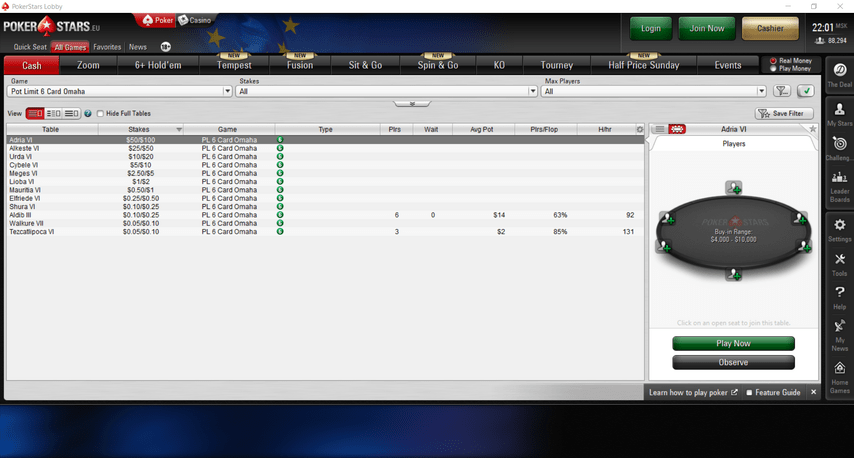Take the lower-right open seat
The width and height of the screenshot is (854, 458).
pos(804,246)
